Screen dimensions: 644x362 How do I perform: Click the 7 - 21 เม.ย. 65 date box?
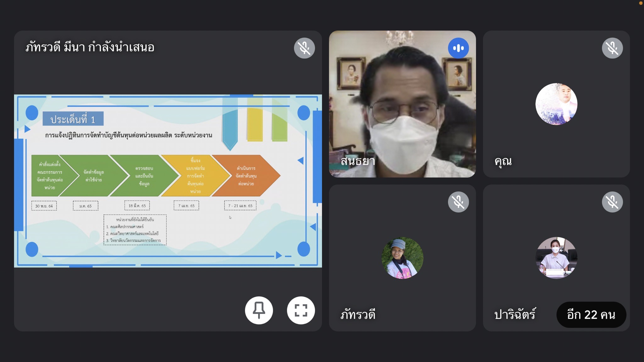(240, 206)
